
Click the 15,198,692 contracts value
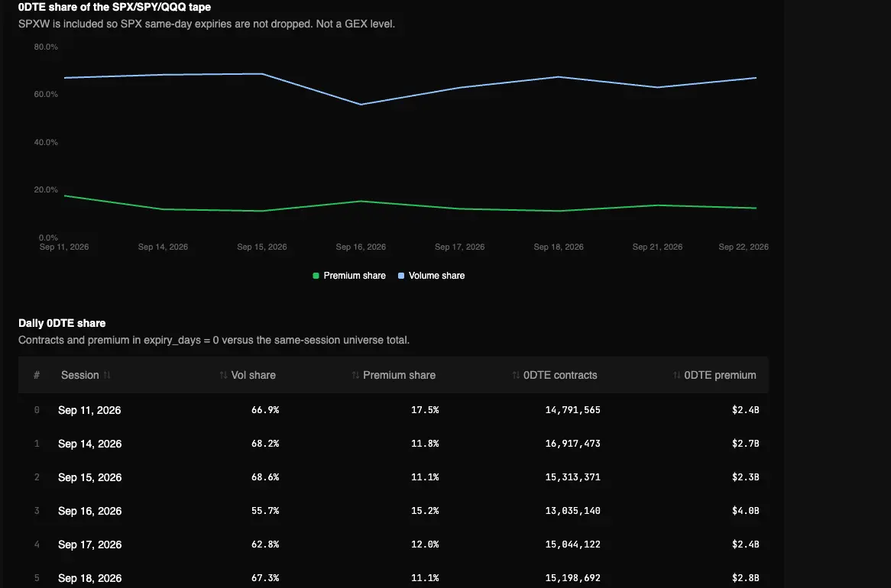(x=573, y=577)
